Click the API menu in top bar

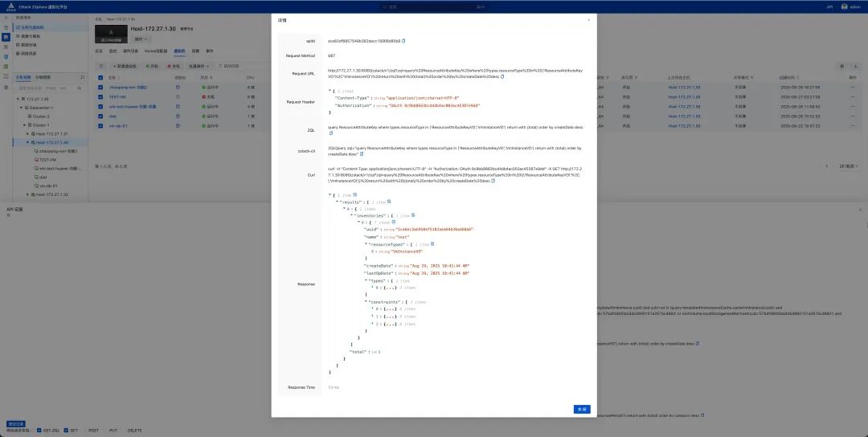pos(829,6)
